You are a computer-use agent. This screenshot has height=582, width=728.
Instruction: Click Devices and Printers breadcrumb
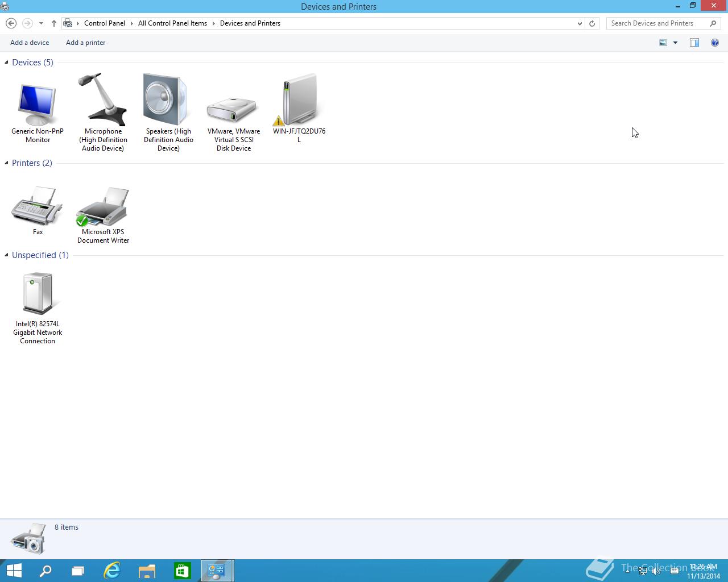250,23
